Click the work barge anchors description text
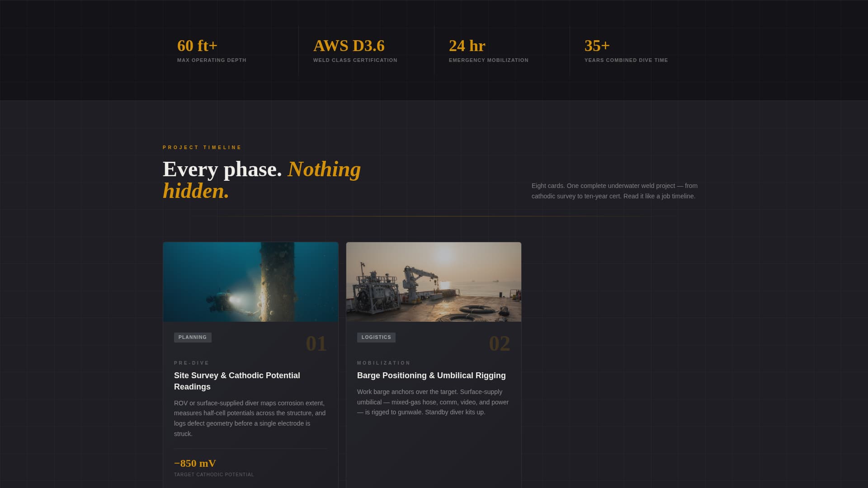The height and width of the screenshot is (488, 868). [433, 402]
